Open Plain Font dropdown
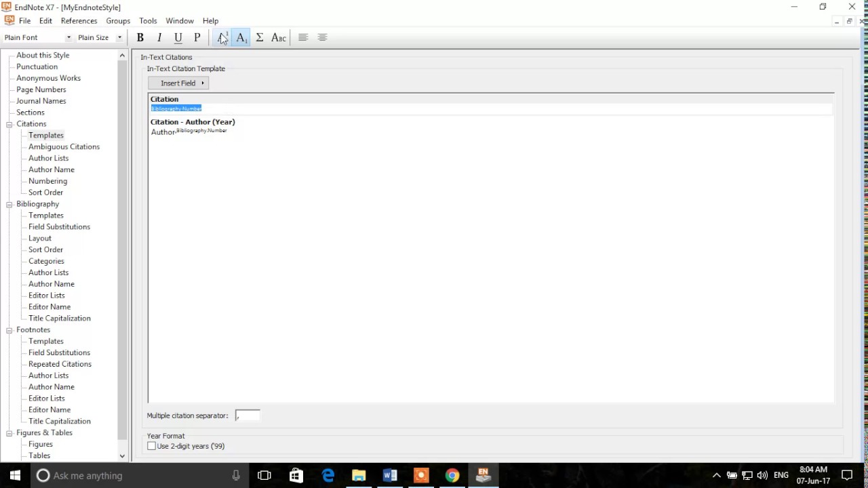This screenshot has height=488, width=868. 68,37
